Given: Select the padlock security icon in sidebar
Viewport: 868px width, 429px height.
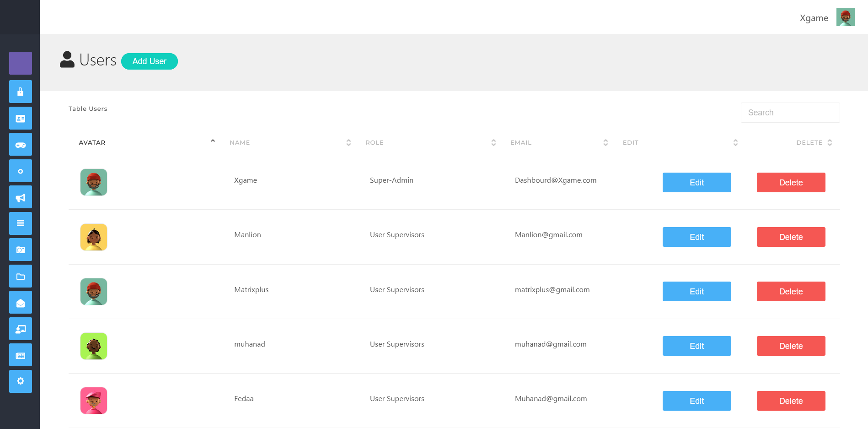Looking at the screenshot, I should [20, 92].
